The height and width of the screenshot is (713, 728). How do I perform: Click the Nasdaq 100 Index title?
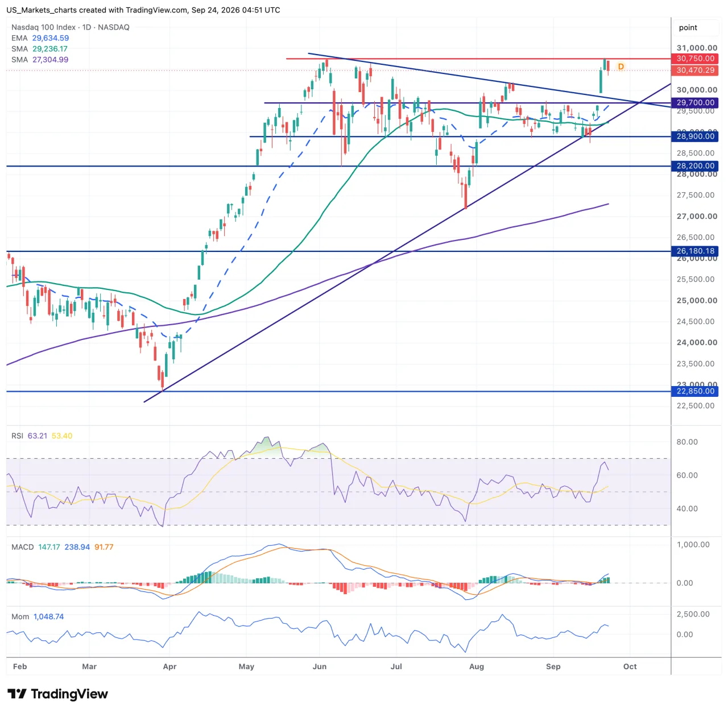click(x=71, y=27)
